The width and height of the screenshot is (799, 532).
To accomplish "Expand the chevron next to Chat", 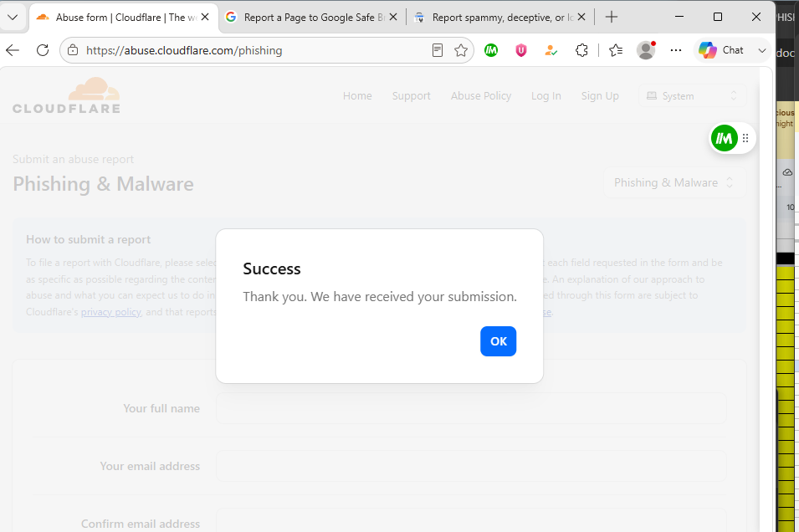I will click(762, 50).
